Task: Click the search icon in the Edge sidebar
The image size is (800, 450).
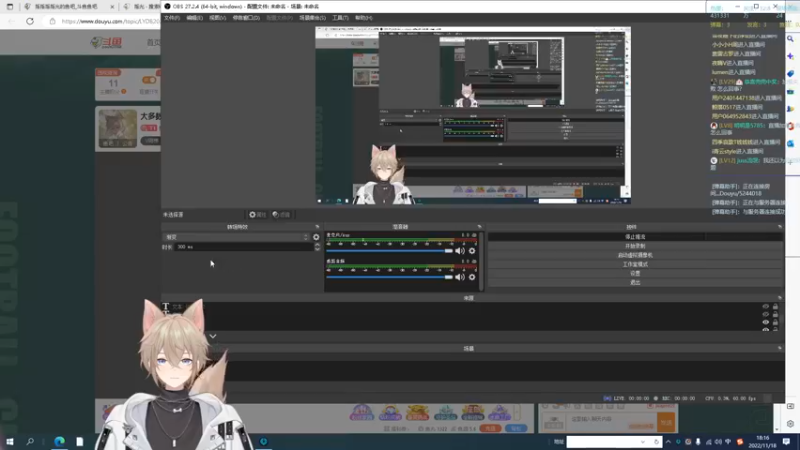Action: pyautogui.click(x=790, y=39)
